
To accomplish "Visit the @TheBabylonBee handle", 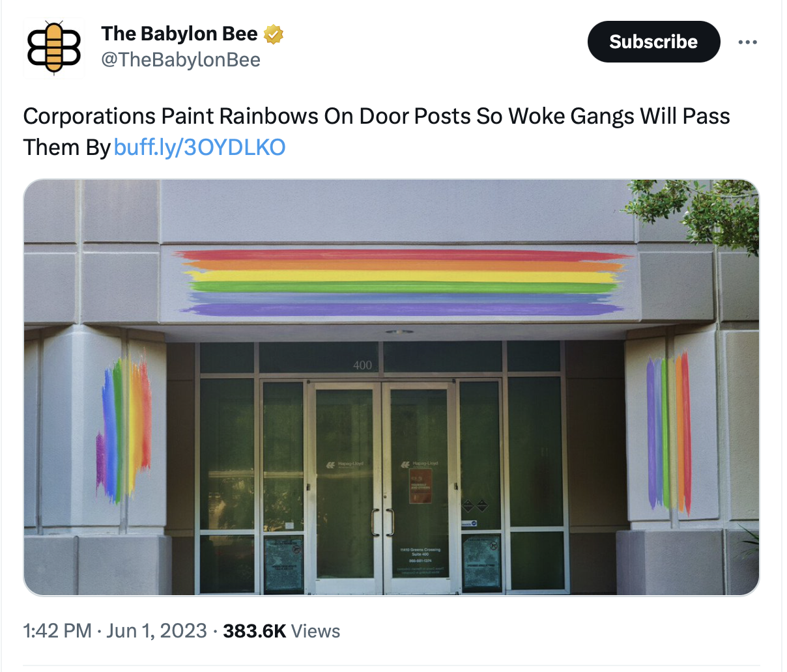I will point(180,60).
